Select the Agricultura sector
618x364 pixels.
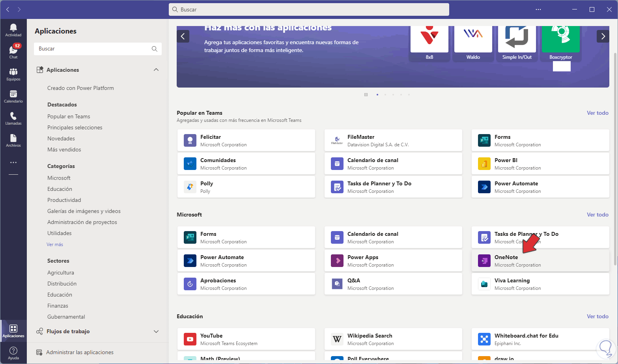[61, 273]
